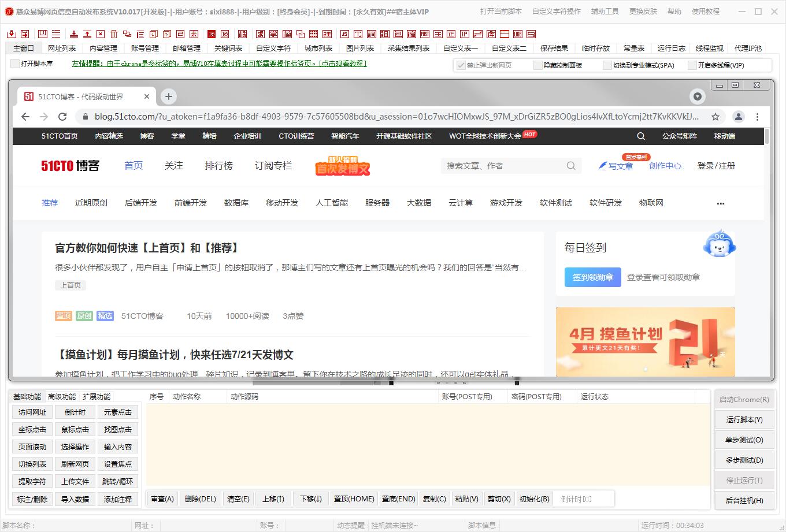
Task: Toggle the 打开脚本库 checkbox
Action: 15,64
